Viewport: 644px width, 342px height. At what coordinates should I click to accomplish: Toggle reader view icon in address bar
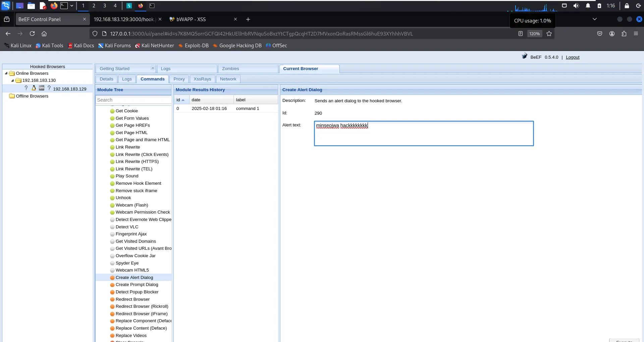(x=521, y=34)
